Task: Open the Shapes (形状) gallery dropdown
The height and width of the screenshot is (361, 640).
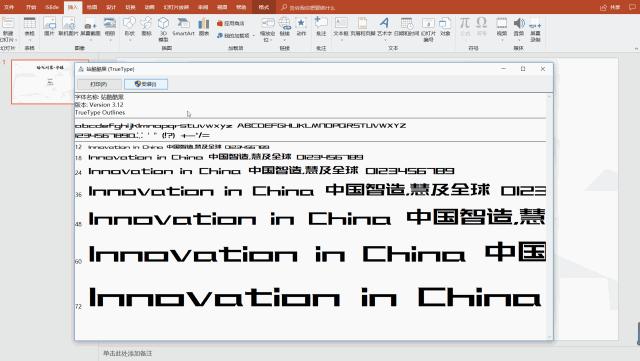Action: (x=129, y=40)
